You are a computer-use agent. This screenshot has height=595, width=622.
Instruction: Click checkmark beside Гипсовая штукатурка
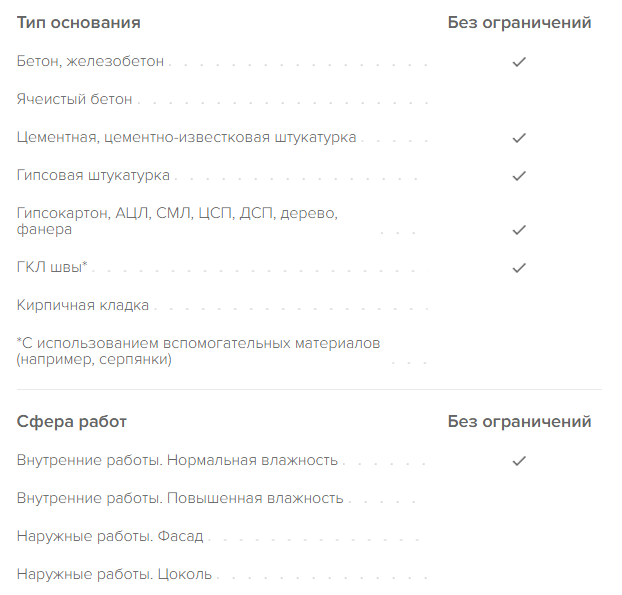[519, 176]
